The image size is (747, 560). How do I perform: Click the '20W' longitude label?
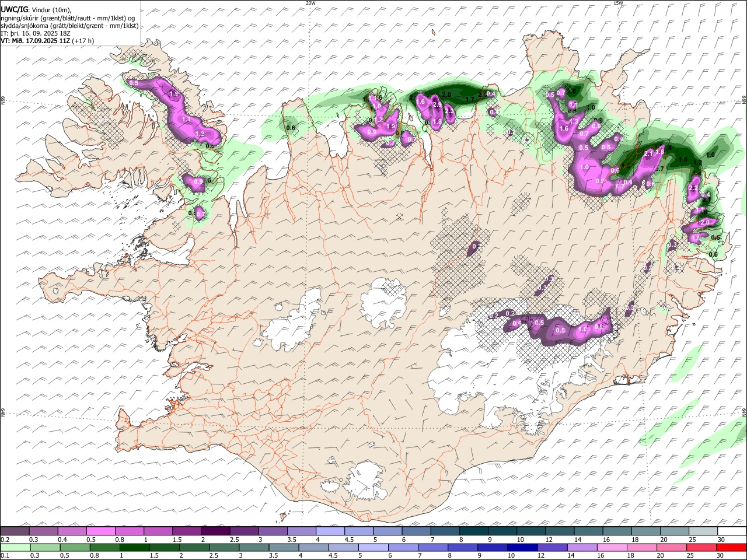[x=310, y=3]
